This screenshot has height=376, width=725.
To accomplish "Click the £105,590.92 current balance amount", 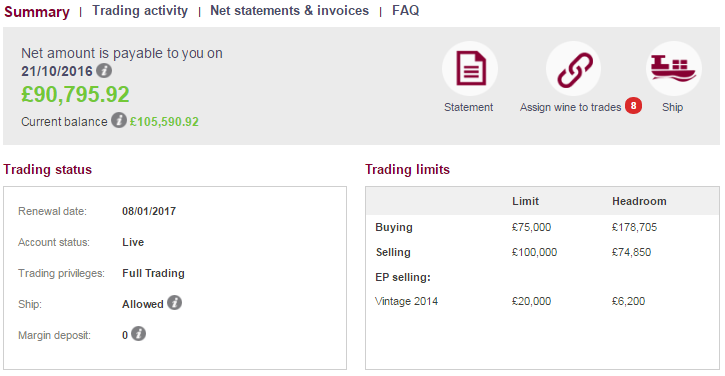I will [164, 122].
